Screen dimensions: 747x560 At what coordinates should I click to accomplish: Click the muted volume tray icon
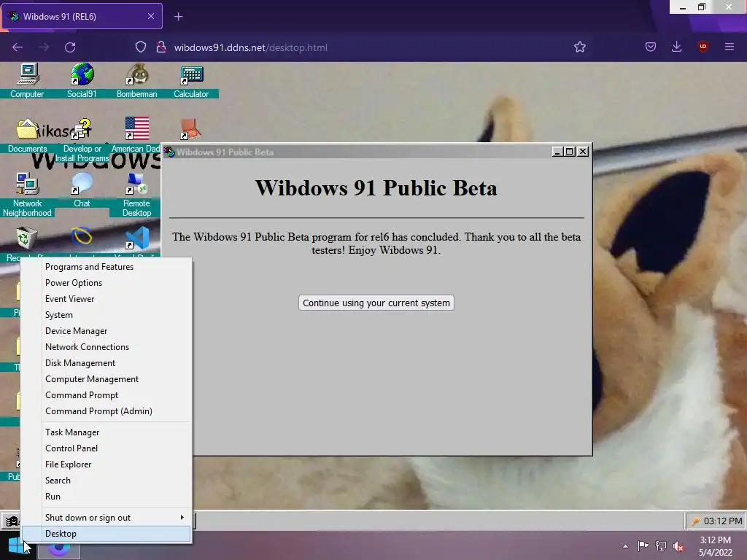pos(678,546)
